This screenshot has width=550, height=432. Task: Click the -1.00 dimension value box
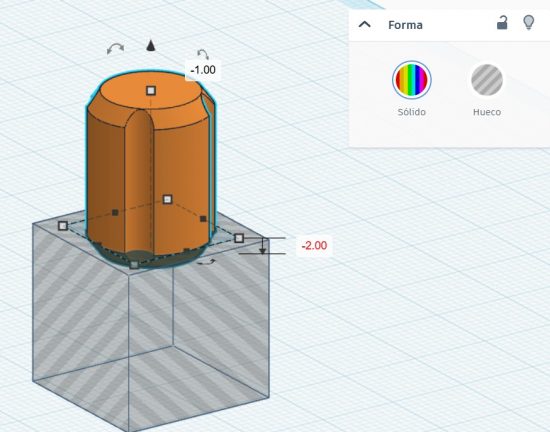(x=203, y=70)
